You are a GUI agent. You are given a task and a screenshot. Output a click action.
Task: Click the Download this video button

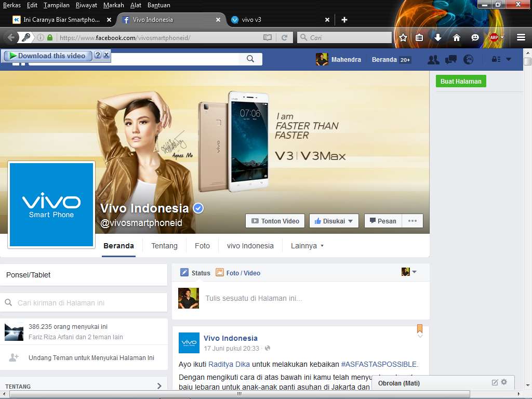tap(47, 56)
